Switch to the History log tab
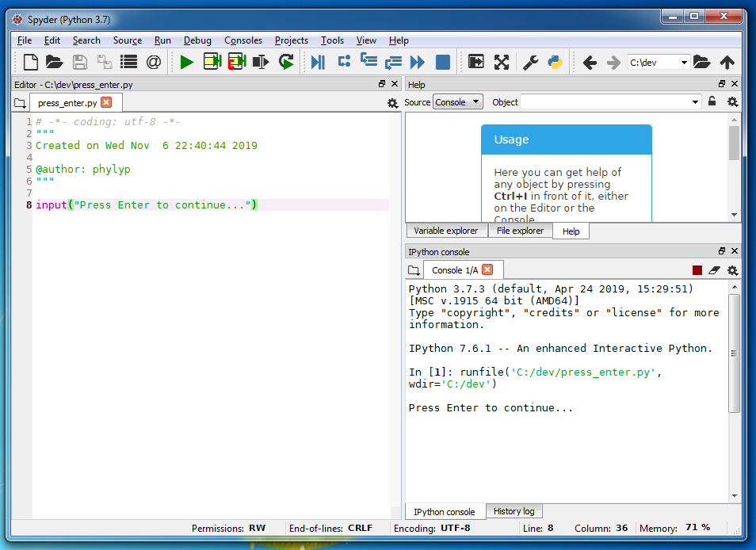 click(514, 511)
